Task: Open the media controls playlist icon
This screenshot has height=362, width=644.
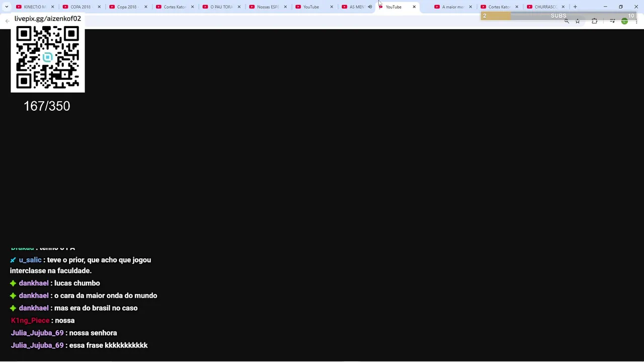Action: (x=612, y=21)
